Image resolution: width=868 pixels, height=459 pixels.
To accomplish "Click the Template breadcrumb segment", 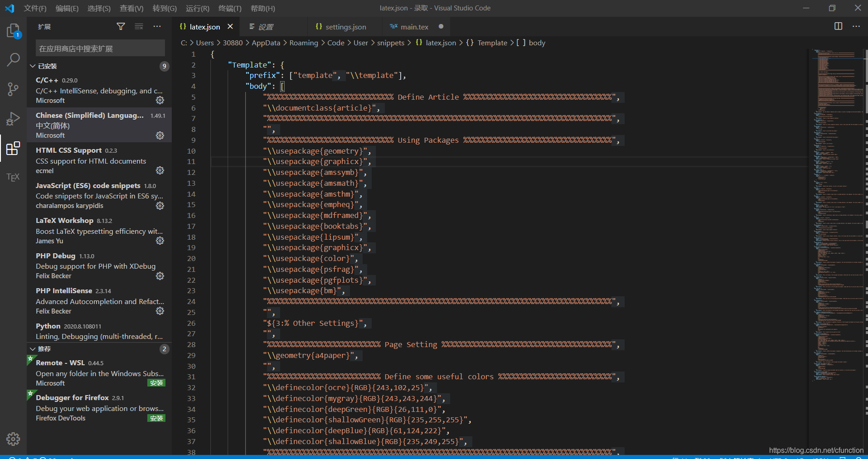I will (492, 43).
